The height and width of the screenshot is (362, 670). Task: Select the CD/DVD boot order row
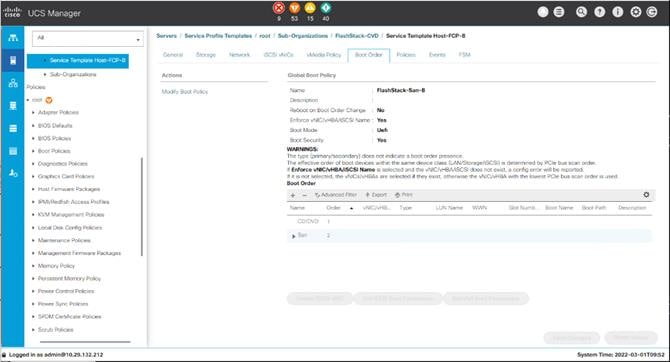[469, 221]
